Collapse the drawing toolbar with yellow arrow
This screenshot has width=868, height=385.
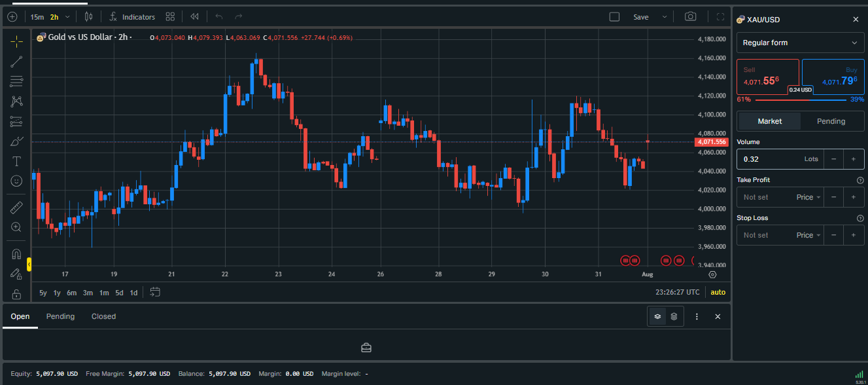(x=29, y=264)
